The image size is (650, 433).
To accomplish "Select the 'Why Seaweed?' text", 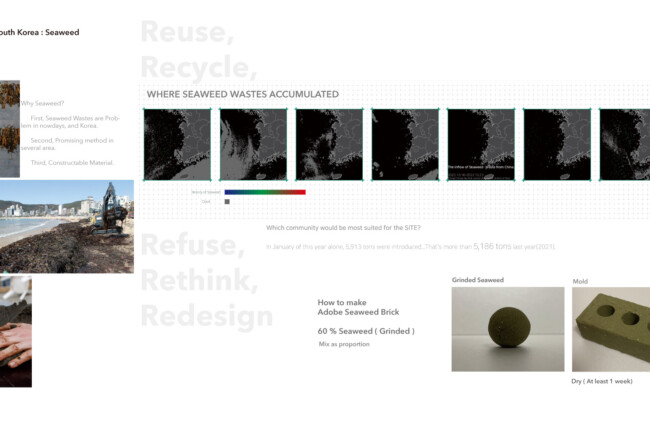I will (44, 104).
